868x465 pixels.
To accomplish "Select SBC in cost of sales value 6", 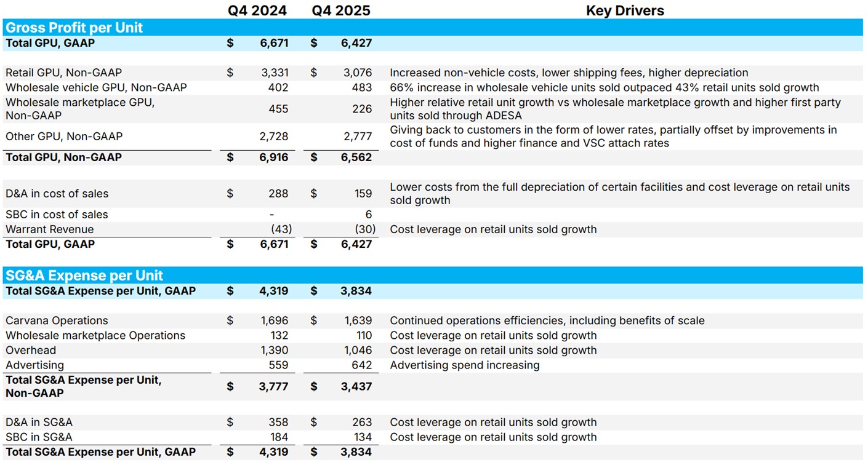I will click(368, 215).
